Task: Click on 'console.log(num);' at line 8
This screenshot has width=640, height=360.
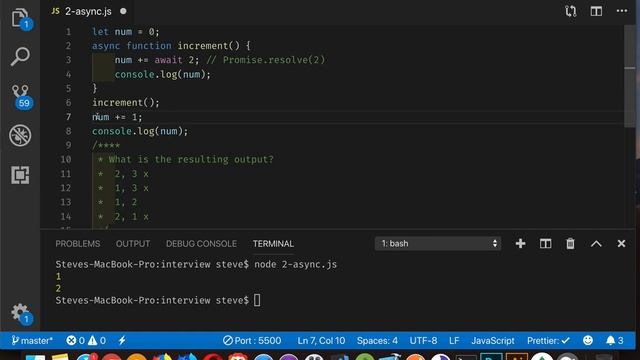Action: pyautogui.click(x=140, y=131)
